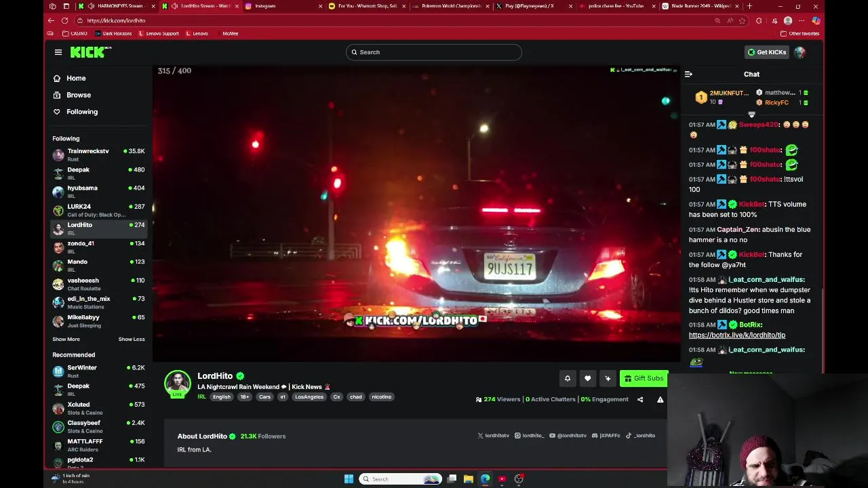The width and height of the screenshot is (868, 488).
Task: Open the Dark Horizons bookmark
Action: point(113,33)
